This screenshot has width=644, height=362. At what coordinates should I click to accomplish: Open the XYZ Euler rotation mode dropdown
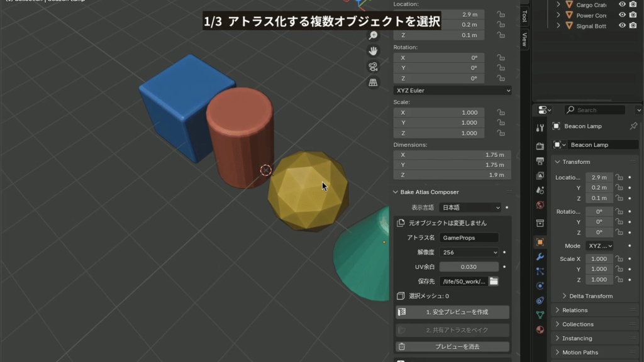pyautogui.click(x=452, y=90)
